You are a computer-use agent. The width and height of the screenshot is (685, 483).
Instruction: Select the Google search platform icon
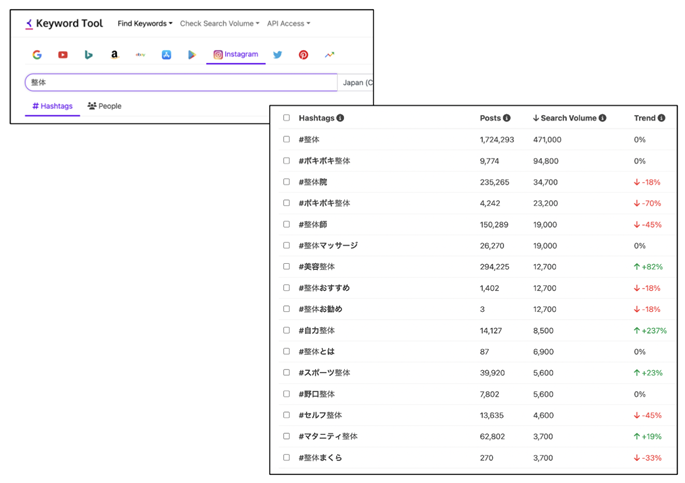pyautogui.click(x=37, y=55)
